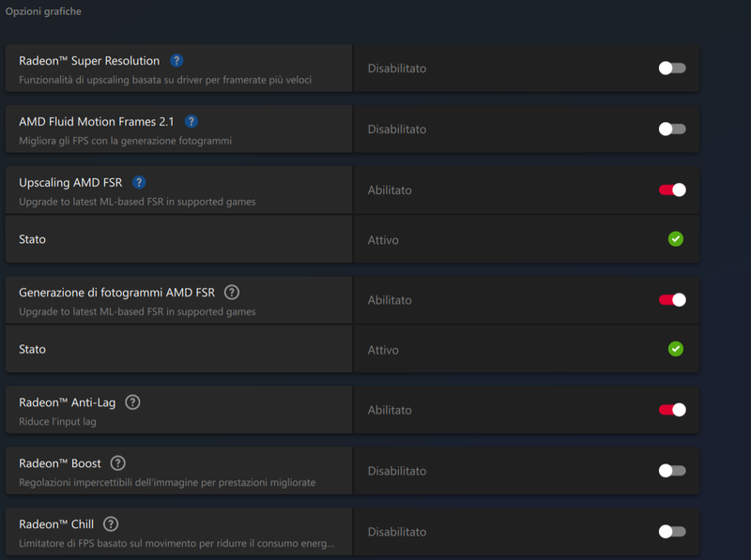Disable Upscaling AMD FSR toggle
This screenshot has height=560, width=751.
tap(672, 190)
